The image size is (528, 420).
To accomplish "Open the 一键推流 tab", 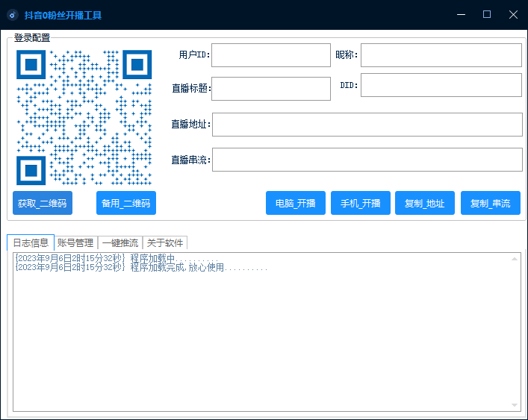I will coord(120,242).
